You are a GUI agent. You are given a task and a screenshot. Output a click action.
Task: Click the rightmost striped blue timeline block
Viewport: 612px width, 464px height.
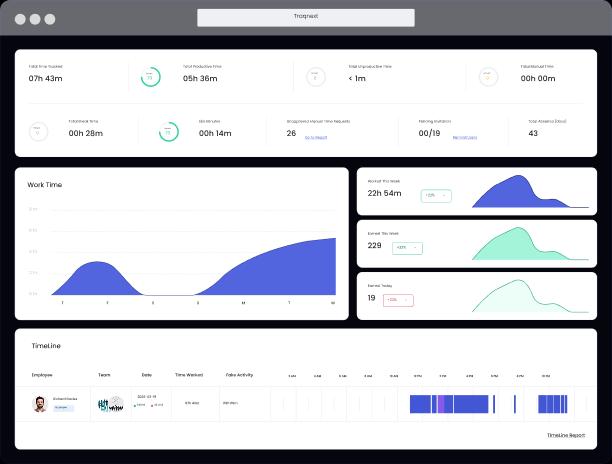click(x=553, y=404)
